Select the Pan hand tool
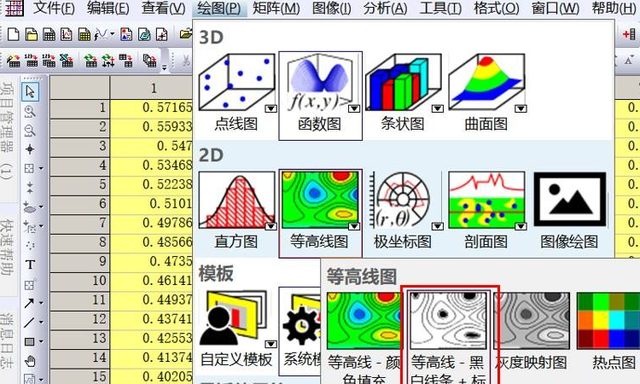640x384 pixels. (x=30, y=361)
